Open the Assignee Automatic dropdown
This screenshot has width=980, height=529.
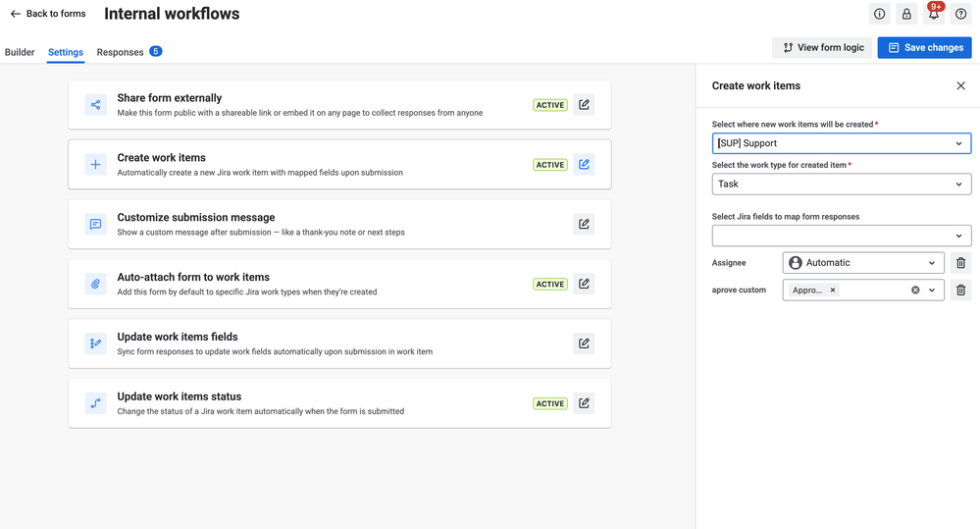coord(863,263)
